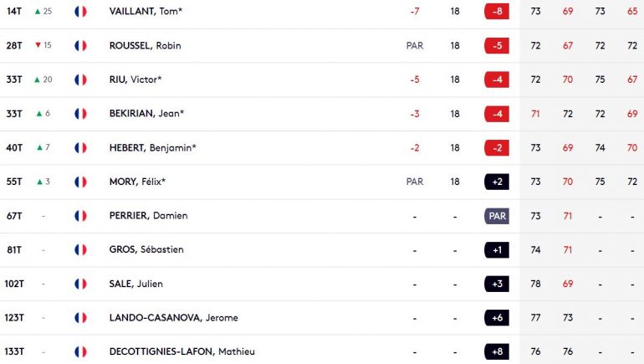This screenshot has width=644, height=364.
Task: Open LANDO-CASANOVA, Jerome player page
Action: [173, 318]
